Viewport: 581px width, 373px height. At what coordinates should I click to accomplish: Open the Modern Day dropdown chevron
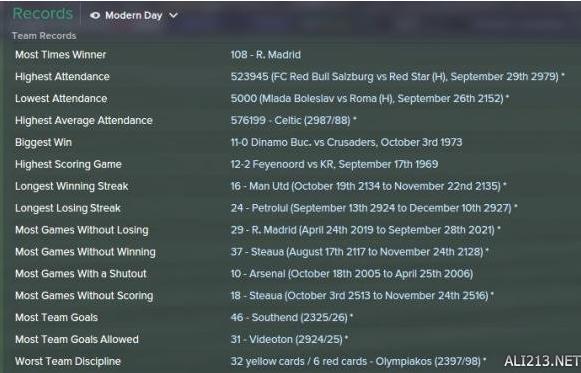tap(173, 16)
